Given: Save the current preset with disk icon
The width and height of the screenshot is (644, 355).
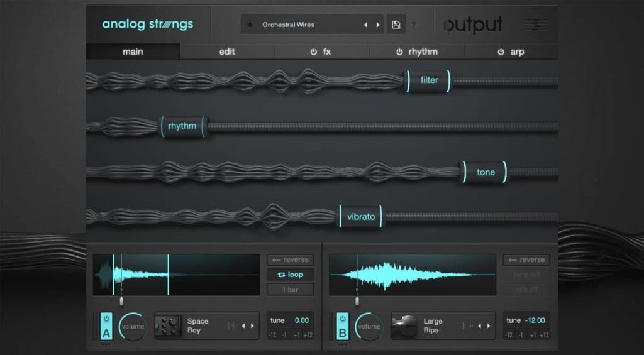Looking at the screenshot, I should [x=396, y=25].
